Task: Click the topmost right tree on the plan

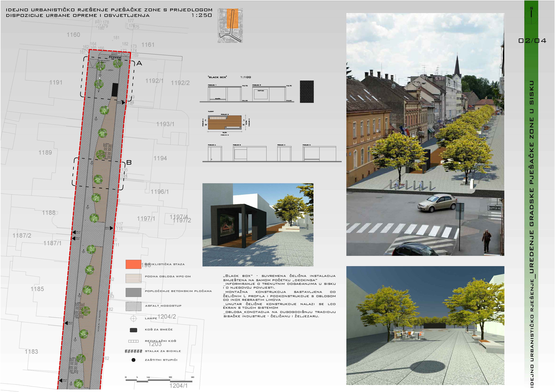Action: pyautogui.click(x=118, y=64)
